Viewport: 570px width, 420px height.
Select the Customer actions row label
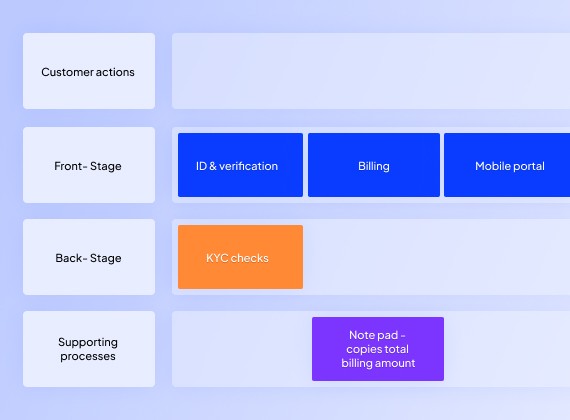point(89,71)
